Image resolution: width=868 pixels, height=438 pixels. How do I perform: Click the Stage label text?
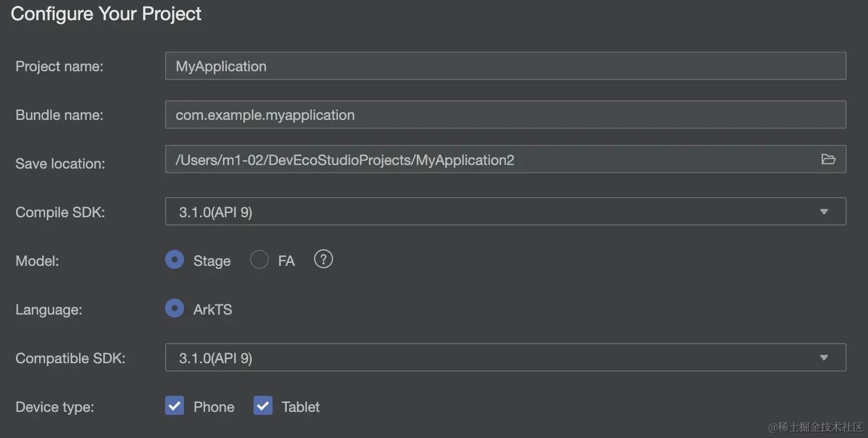pyautogui.click(x=212, y=261)
